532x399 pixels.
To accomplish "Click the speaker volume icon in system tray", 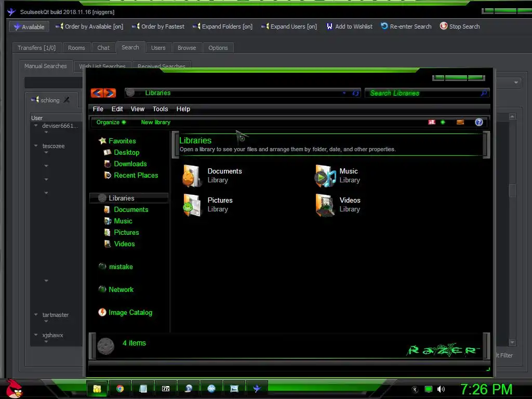I will pos(441,389).
